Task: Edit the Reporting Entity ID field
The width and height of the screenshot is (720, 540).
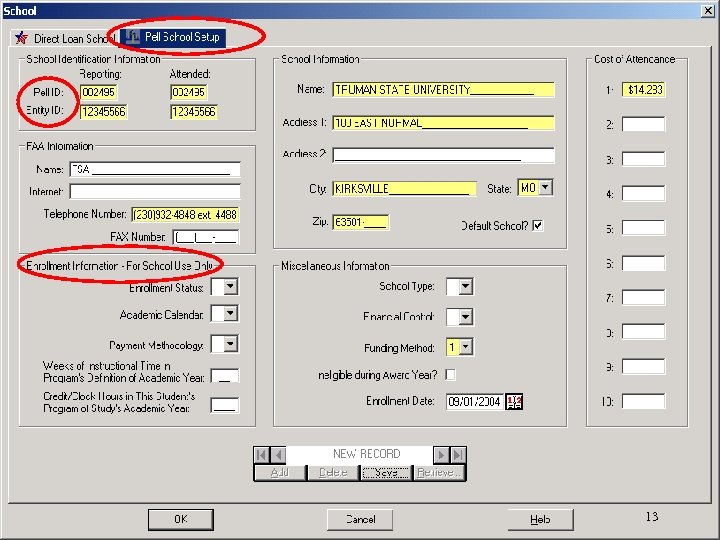Action: pos(104,112)
